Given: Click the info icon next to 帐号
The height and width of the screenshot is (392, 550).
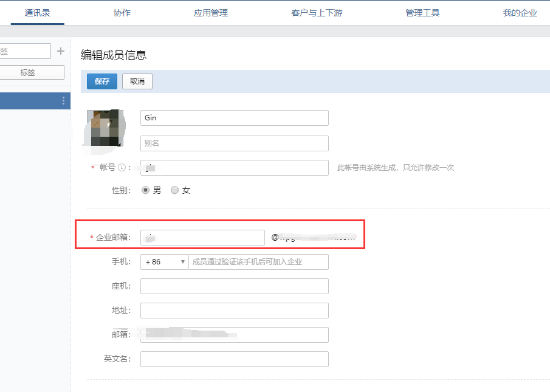Looking at the screenshot, I should (x=122, y=168).
